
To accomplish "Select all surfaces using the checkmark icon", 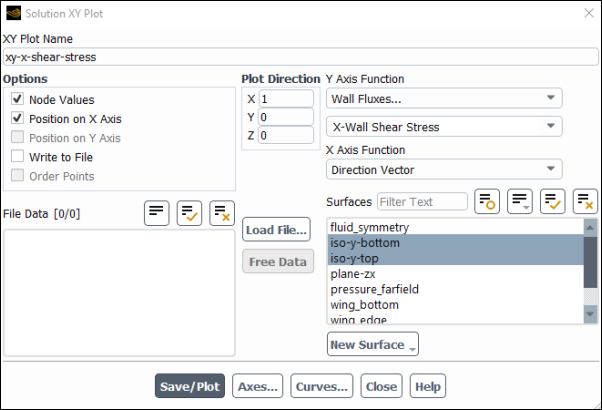I will pyautogui.click(x=552, y=201).
